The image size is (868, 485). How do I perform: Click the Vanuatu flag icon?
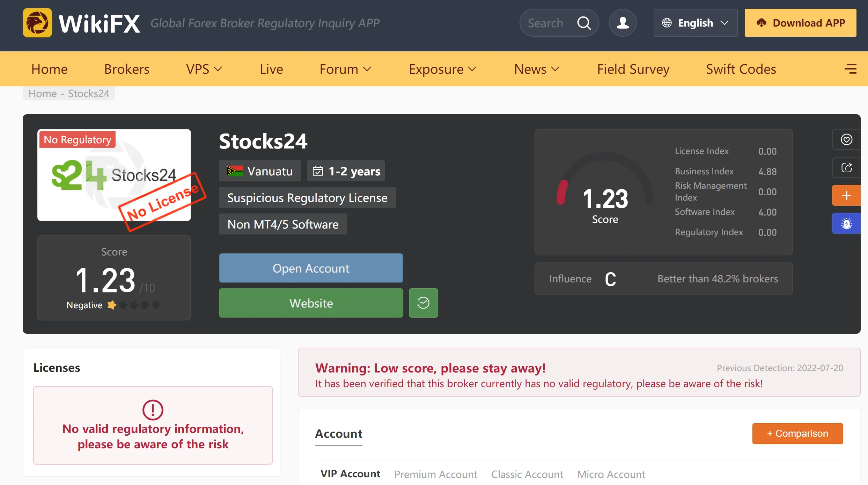point(235,171)
